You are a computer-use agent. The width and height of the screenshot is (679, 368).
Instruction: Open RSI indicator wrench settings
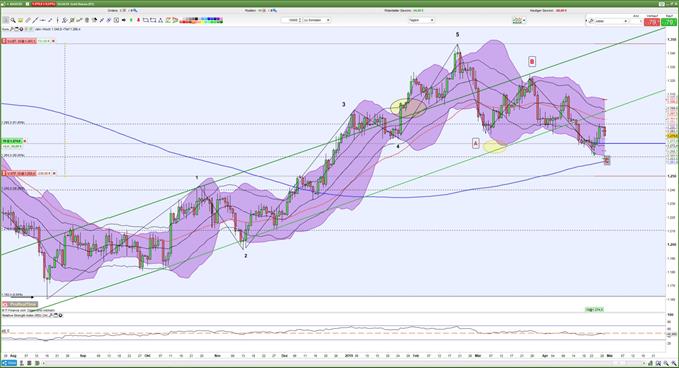tap(49, 315)
